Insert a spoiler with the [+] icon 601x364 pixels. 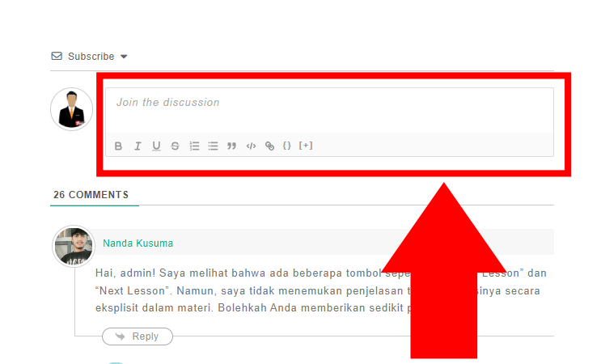point(306,146)
